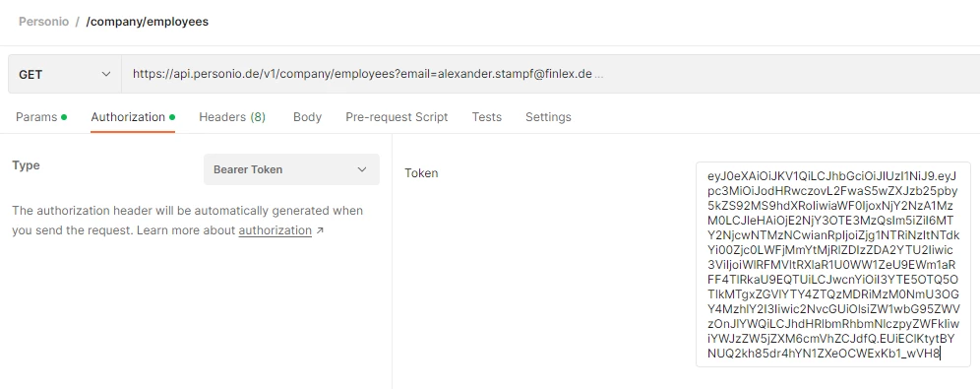Go to the Tests tab
The image size is (980, 389).
[487, 117]
